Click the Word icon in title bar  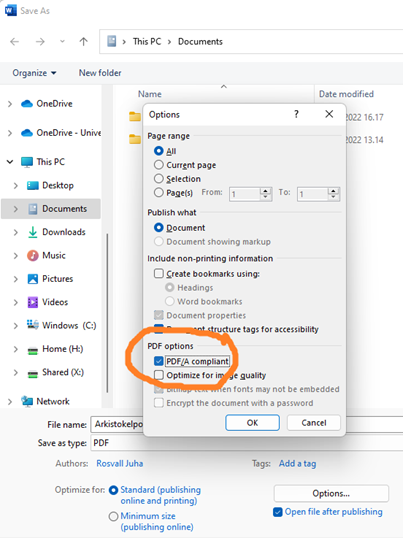pyautogui.click(x=10, y=10)
